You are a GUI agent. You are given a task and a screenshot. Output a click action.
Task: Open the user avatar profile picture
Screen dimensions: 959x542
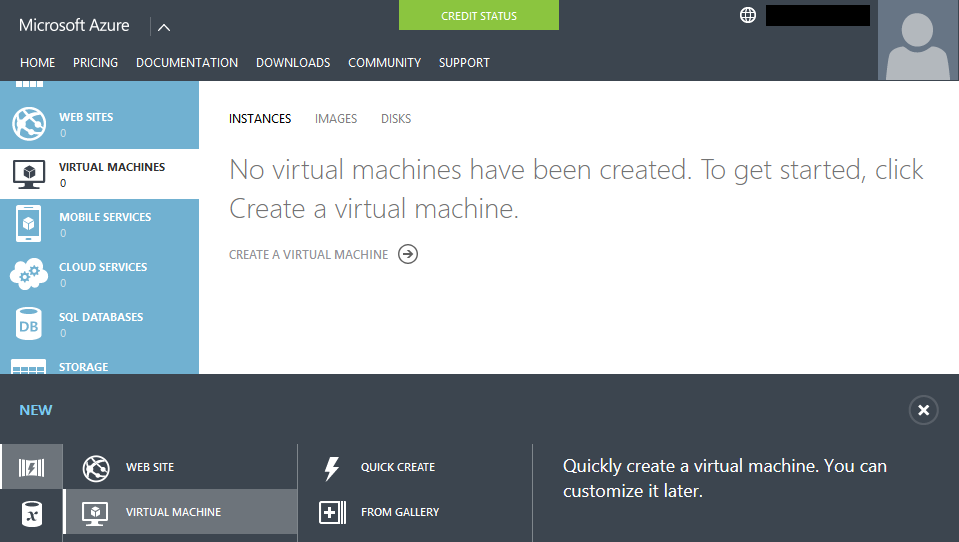click(x=917, y=40)
